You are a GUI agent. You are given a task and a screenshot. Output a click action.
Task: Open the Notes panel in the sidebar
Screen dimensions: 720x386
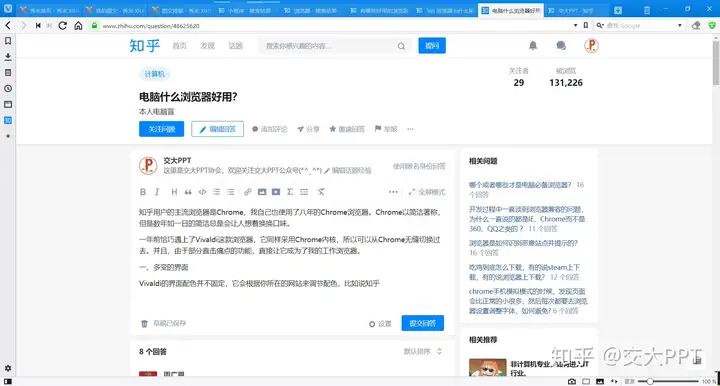click(x=8, y=73)
